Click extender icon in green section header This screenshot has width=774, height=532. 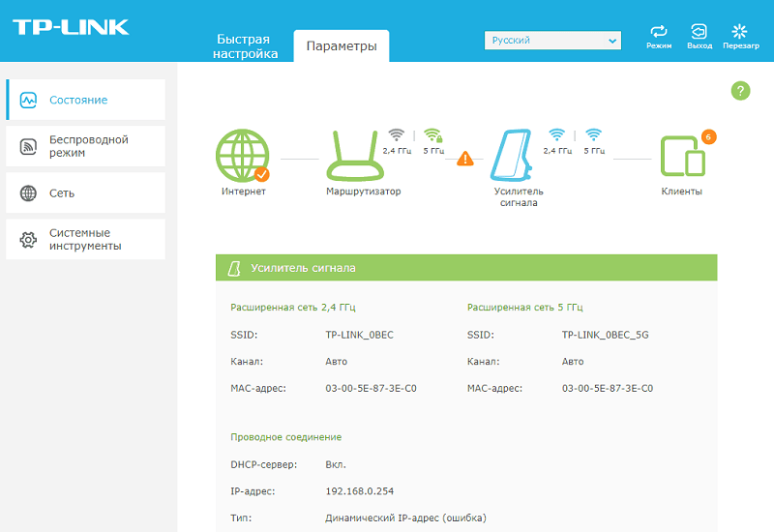tap(234, 269)
